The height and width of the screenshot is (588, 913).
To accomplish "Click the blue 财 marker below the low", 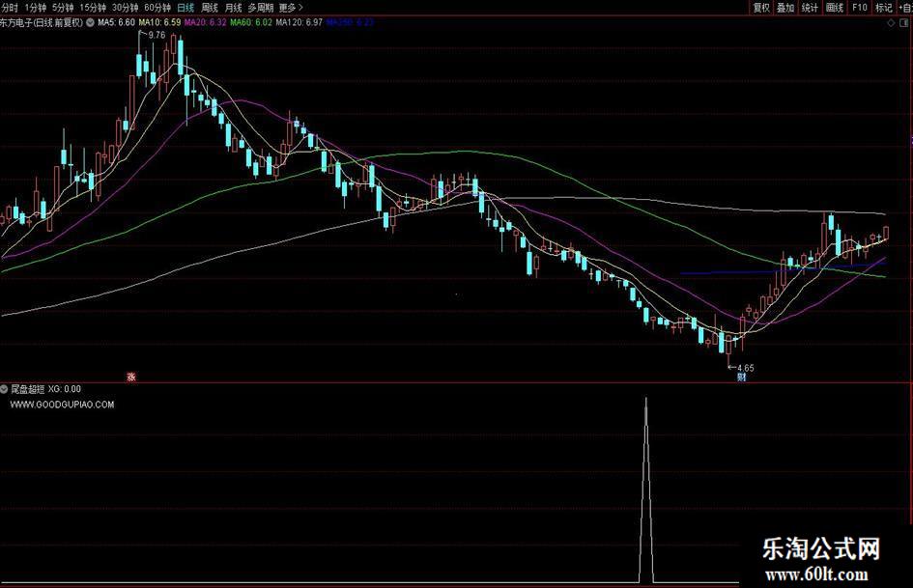I will coord(741,377).
